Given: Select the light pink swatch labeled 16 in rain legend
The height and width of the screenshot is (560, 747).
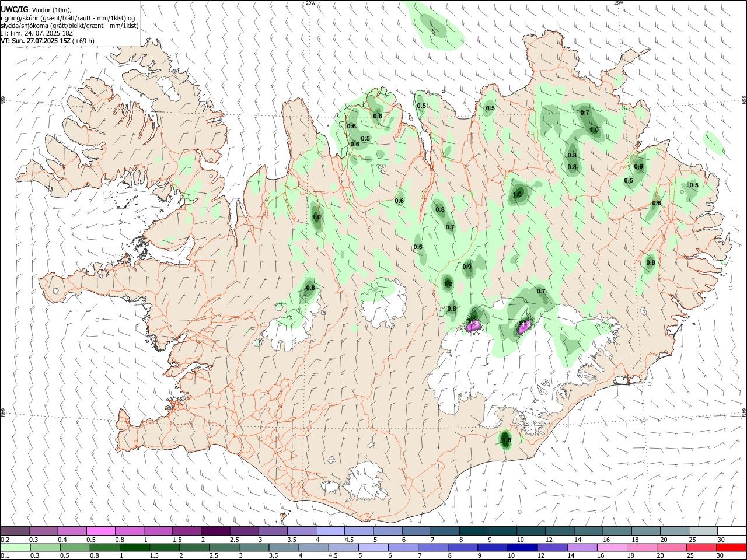Looking at the screenshot, I should [612, 547].
